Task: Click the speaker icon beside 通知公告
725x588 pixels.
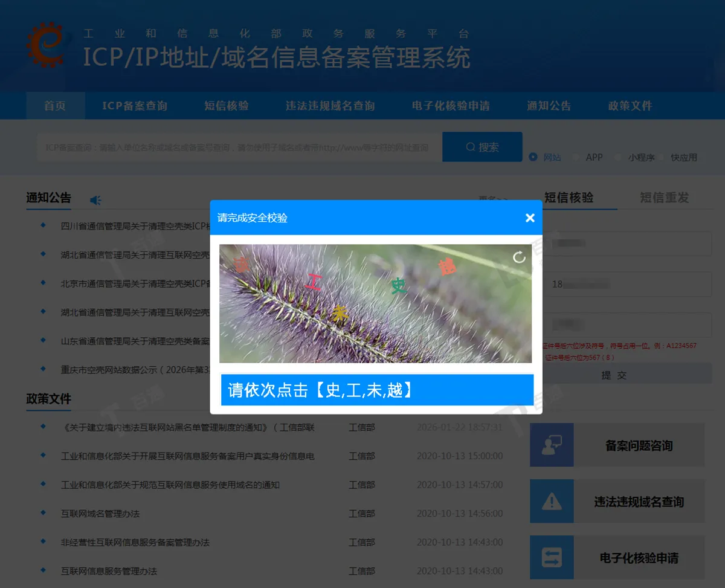Action: (x=95, y=199)
